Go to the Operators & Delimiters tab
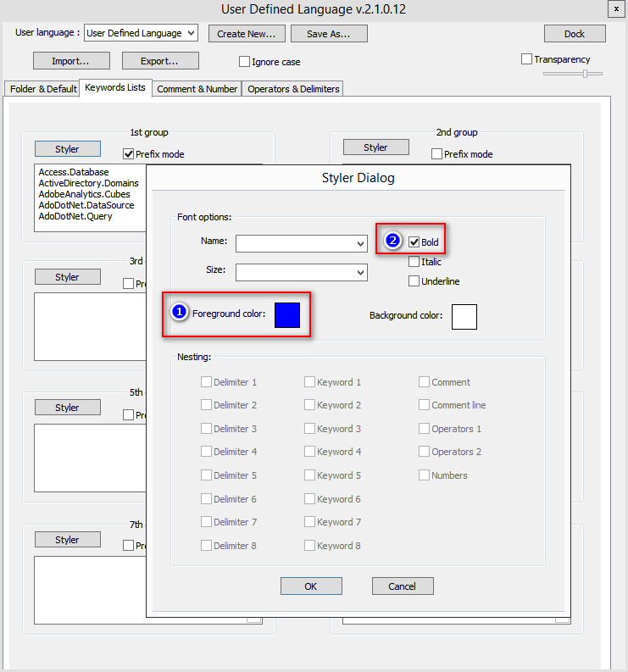The height and width of the screenshot is (672, 628). pyautogui.click(x=293, y=89)
